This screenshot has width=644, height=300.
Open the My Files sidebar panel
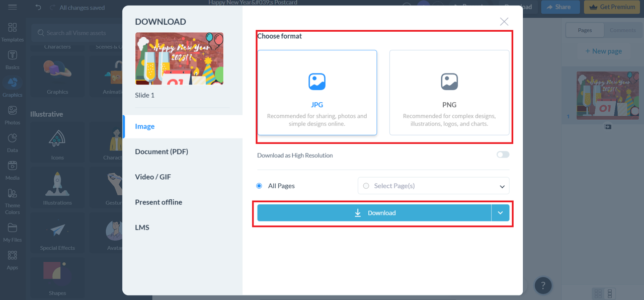click(x=13, y=233)
